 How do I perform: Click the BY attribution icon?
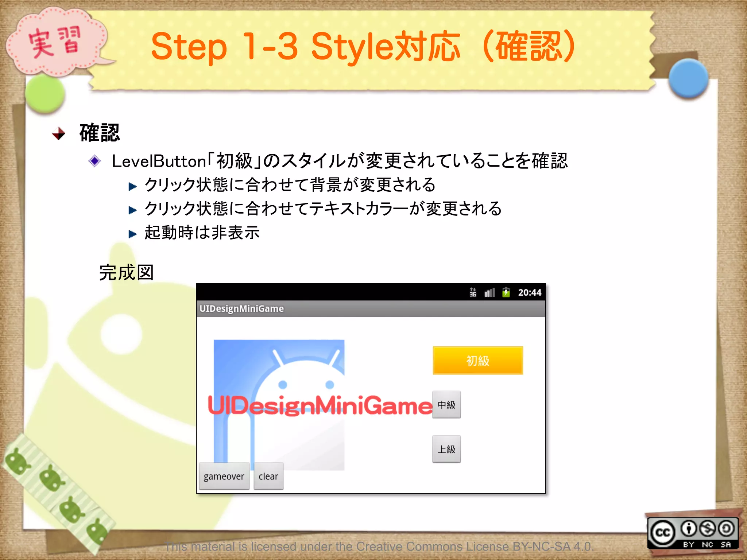pyautogui.click(x=689, y=529)
